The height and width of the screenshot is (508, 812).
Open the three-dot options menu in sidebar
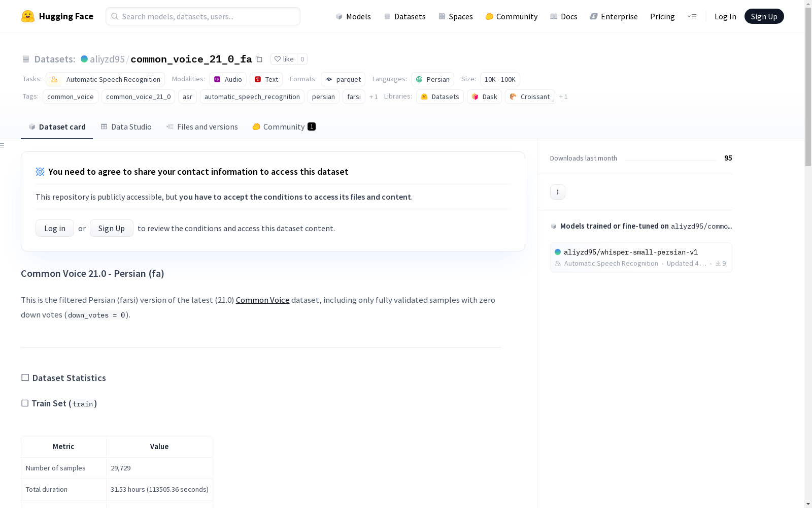pos(558,192)
